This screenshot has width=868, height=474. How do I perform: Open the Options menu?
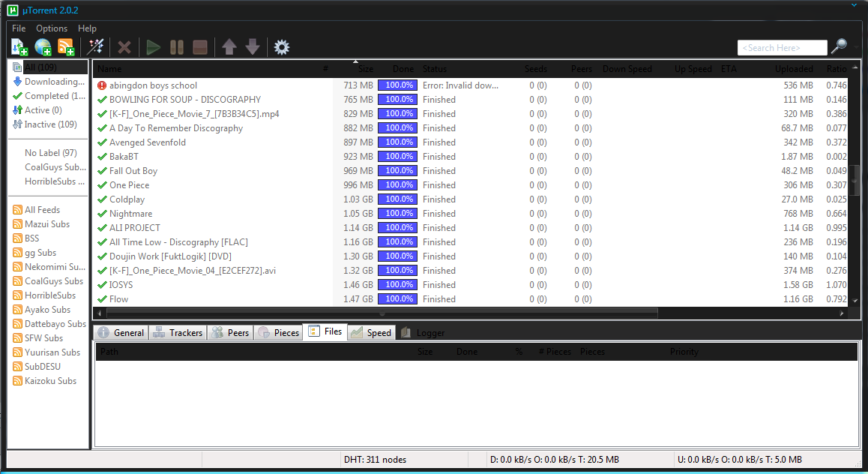(x=52, y=28)
